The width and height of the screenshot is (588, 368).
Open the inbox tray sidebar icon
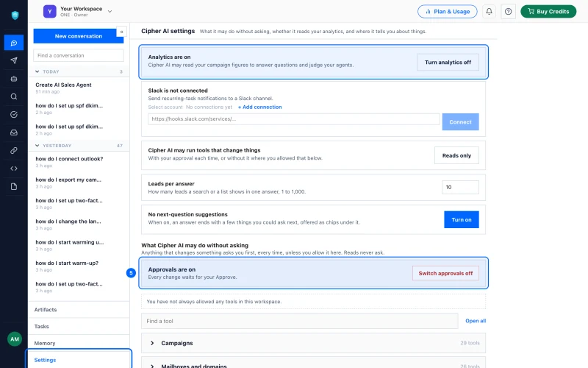[x=14, y=132]
